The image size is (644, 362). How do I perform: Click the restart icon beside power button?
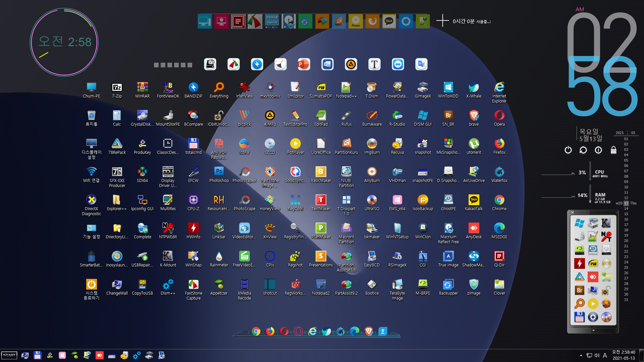583,150
